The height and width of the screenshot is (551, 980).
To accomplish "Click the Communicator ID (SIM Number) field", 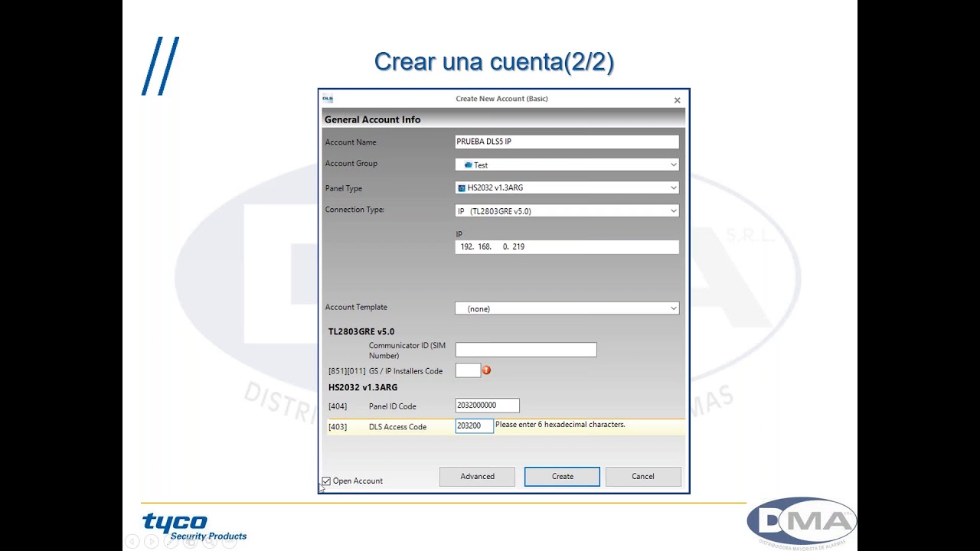I will (526, 350).
